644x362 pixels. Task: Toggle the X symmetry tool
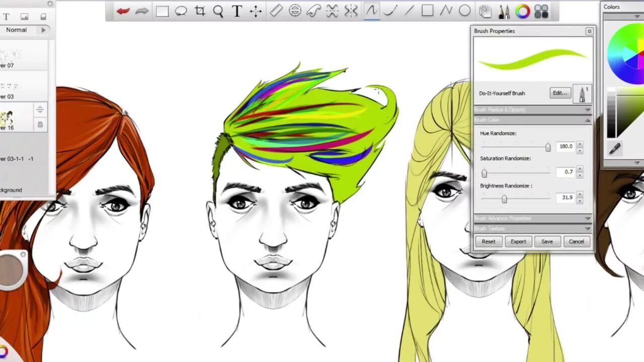pyautogui.click(x=332, y=11)
